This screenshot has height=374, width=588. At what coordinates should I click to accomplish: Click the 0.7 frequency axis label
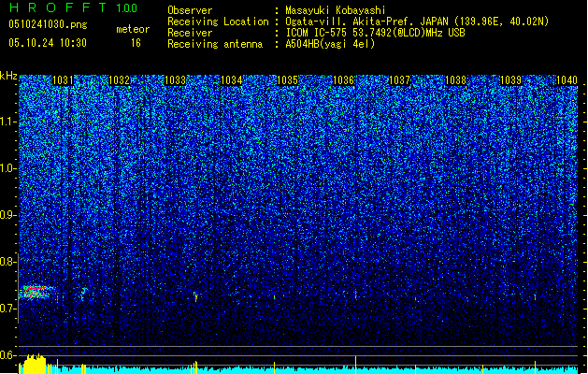coord(7,309)
